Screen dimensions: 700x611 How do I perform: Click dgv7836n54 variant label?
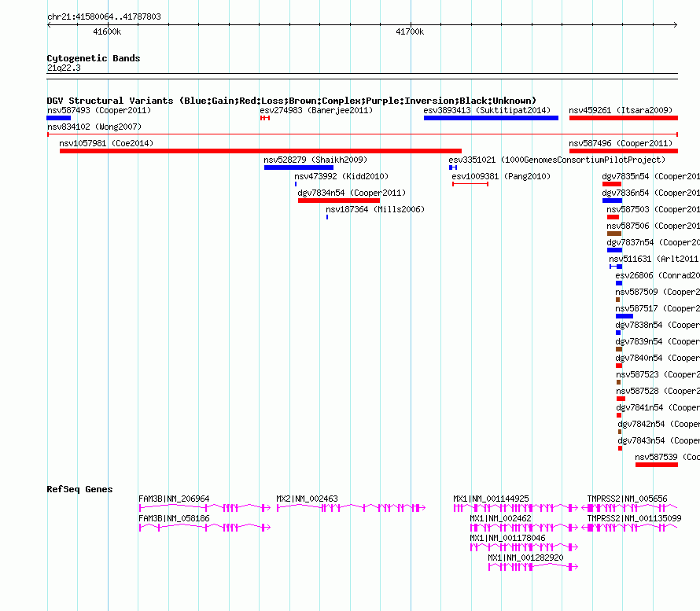(651, 193)
